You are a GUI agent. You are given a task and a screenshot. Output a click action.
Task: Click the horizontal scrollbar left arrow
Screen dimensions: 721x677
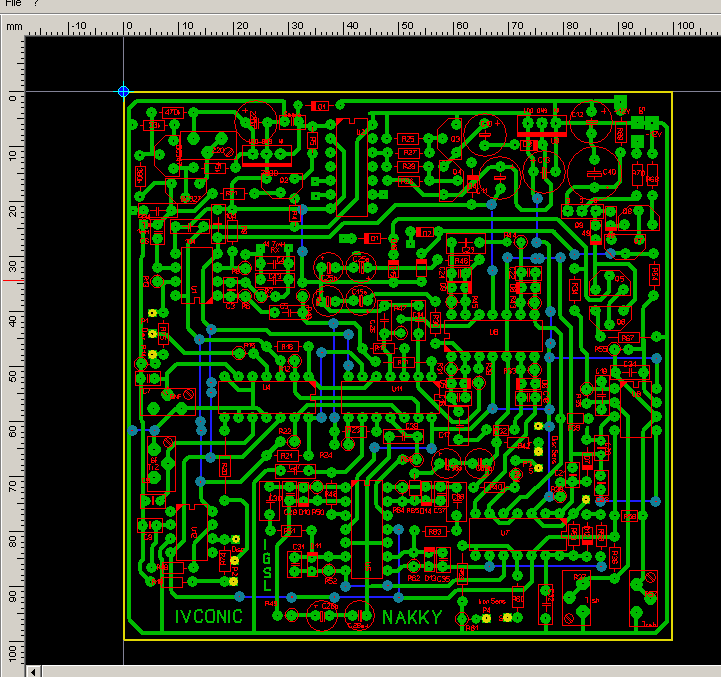(x=33, y=672)
